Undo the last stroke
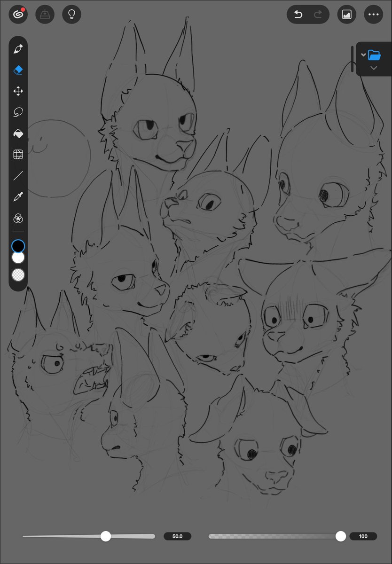Viewport: 392px width, 564px height. click(x=298, y=15)
